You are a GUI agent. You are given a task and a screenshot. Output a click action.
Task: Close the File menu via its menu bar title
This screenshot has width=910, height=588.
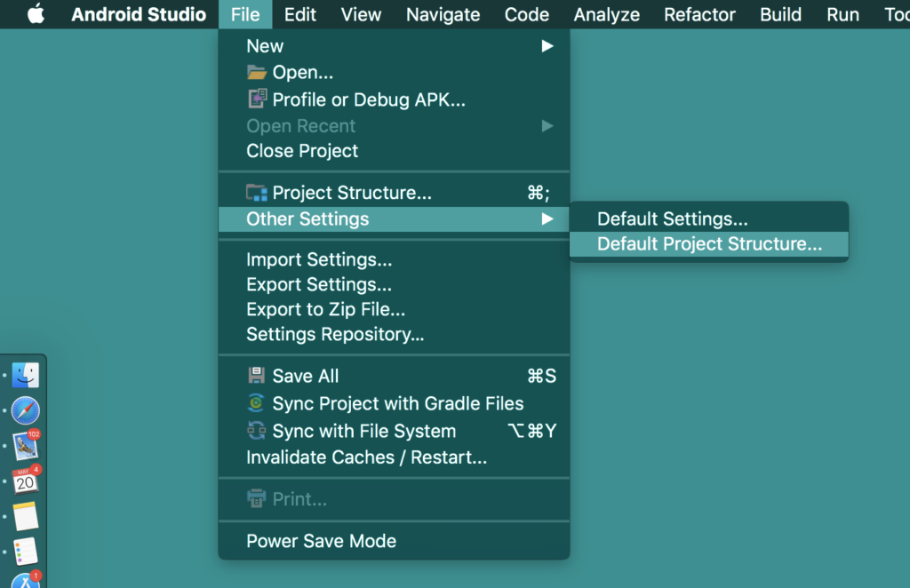point(245,14)
